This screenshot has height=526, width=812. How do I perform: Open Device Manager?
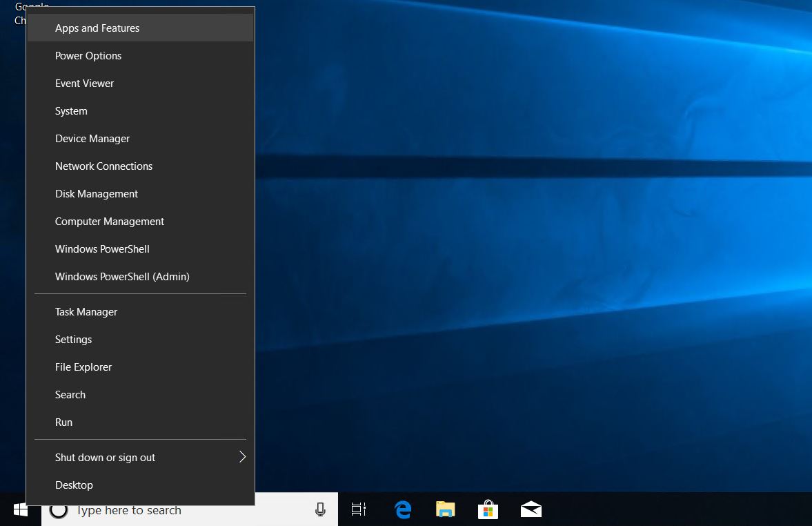click(x=92, y=138)
